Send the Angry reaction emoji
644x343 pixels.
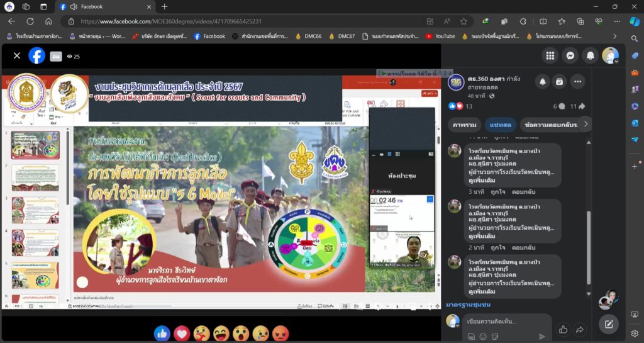(280, 334)
